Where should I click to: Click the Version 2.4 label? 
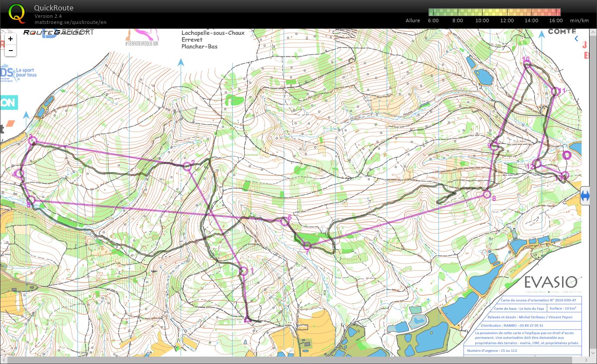pyautogui.click(x=48, y=16)
